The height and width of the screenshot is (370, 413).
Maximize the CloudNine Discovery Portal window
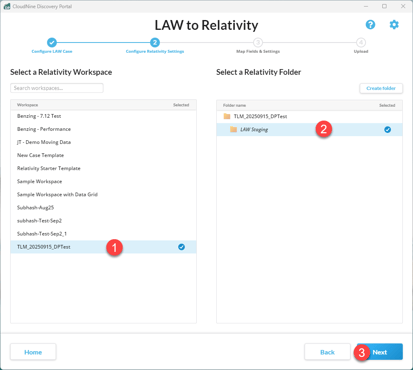point(384,6)
